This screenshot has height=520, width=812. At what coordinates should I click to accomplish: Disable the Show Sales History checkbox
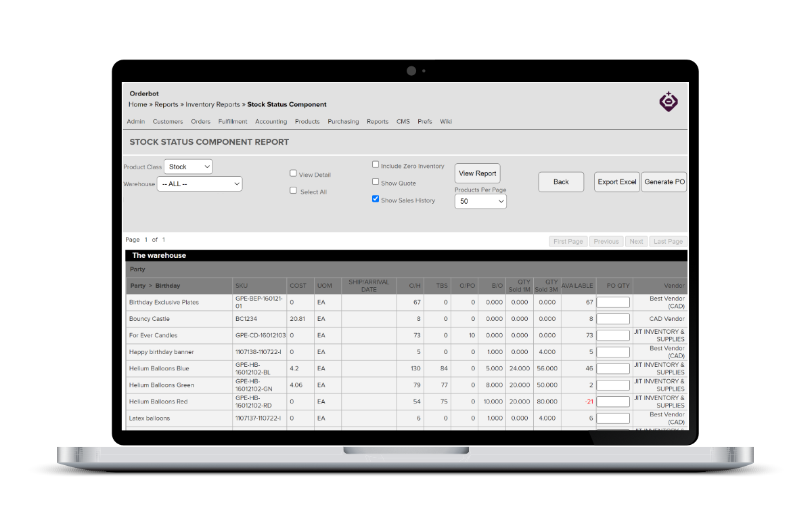tap(376, 198)
